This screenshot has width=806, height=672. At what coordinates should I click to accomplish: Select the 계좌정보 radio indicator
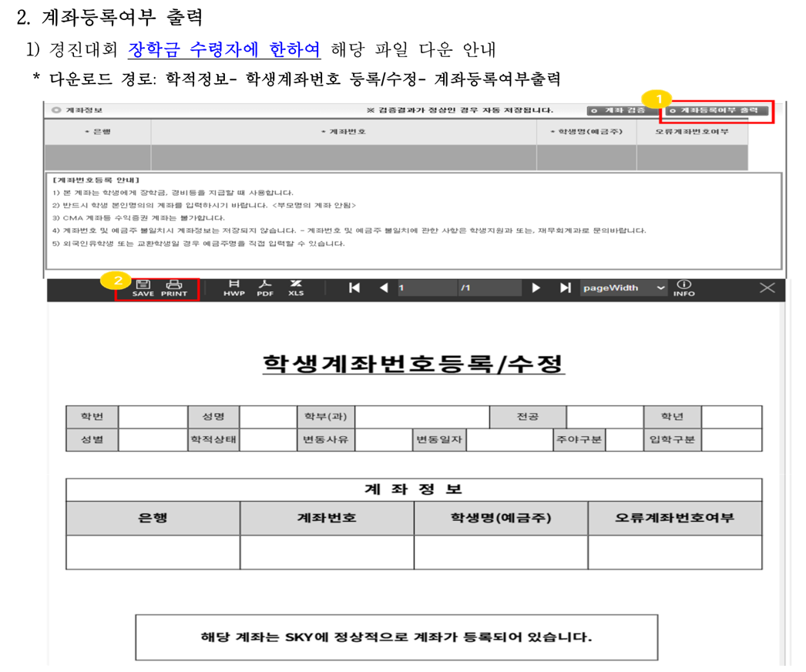click(x=56, y=110)
